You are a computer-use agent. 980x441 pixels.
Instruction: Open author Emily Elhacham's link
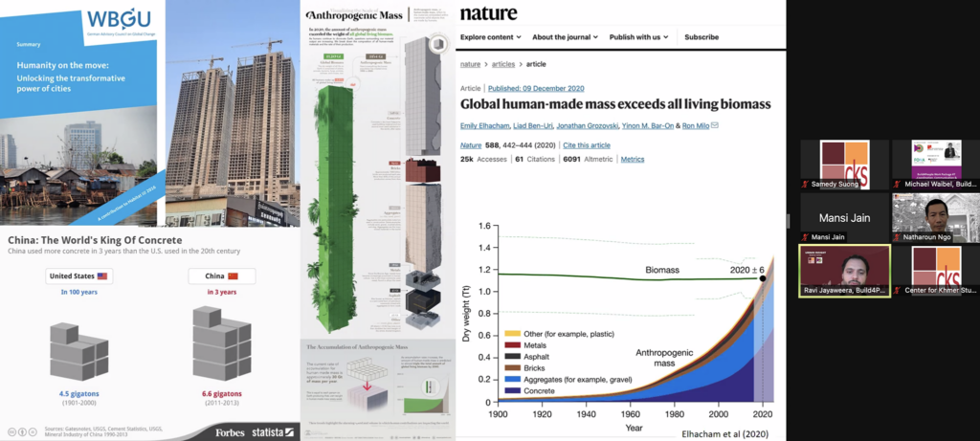point(484,125)
